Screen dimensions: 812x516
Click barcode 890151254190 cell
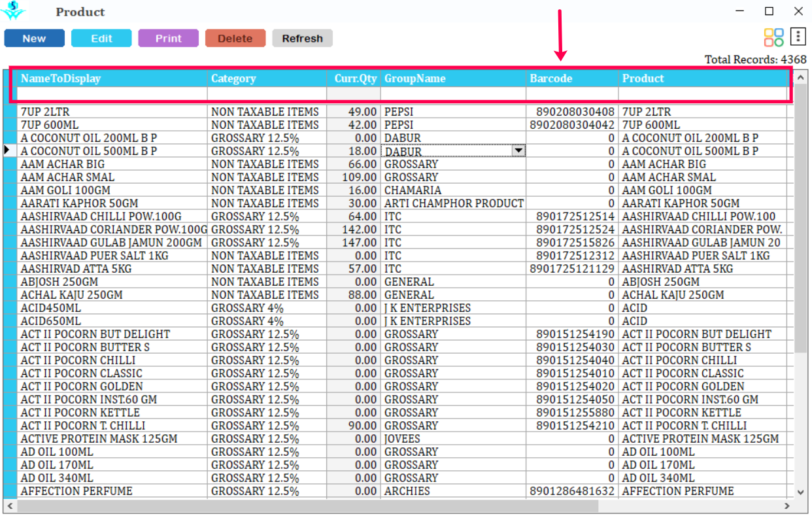[x=572, y=334]
